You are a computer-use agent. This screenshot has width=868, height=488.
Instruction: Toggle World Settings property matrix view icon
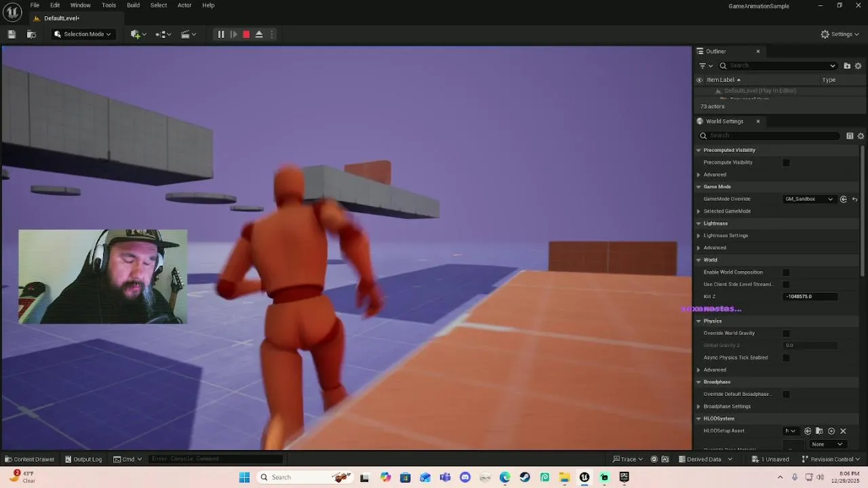pyautogui.click(x=850, y=136)
